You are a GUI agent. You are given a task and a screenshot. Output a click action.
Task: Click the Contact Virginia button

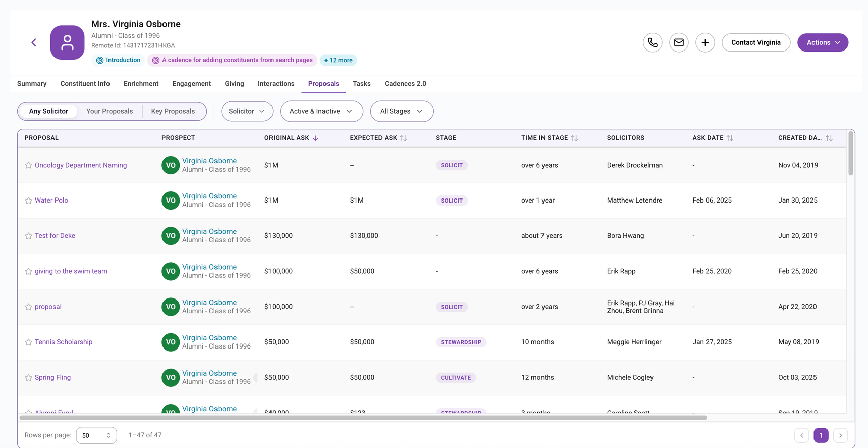[x=756, y=42]
